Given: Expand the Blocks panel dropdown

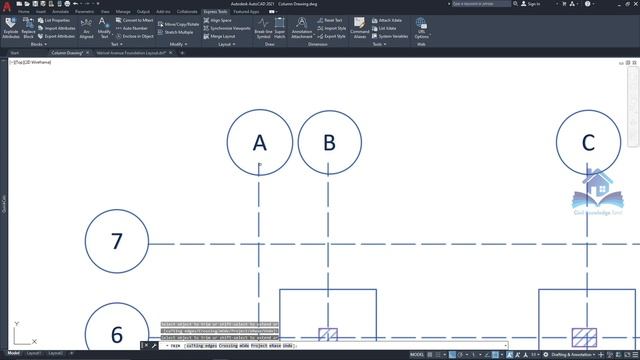Looking at the screenshot, I should point(39,44).
